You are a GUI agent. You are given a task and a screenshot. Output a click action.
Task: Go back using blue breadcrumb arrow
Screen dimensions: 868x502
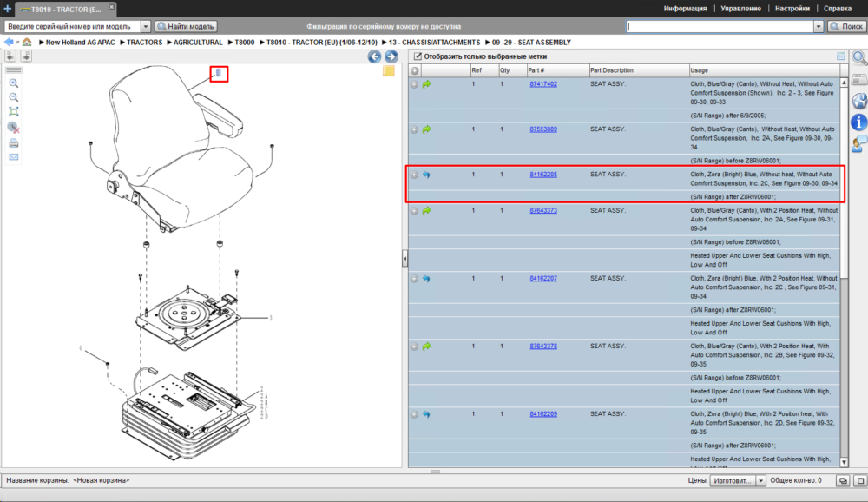pyautogui.click(x=9, y=42)
